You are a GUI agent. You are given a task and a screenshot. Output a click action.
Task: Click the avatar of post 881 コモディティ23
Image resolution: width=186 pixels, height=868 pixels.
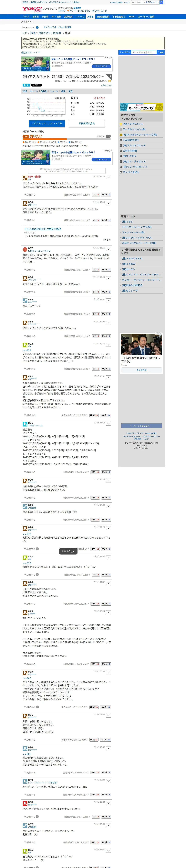coord(25,424)
